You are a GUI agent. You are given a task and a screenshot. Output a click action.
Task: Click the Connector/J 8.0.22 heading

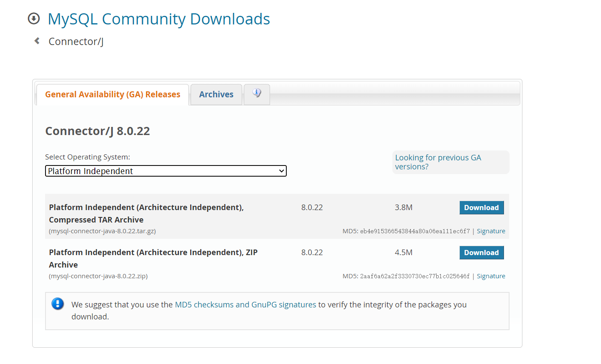coord(97,131)
